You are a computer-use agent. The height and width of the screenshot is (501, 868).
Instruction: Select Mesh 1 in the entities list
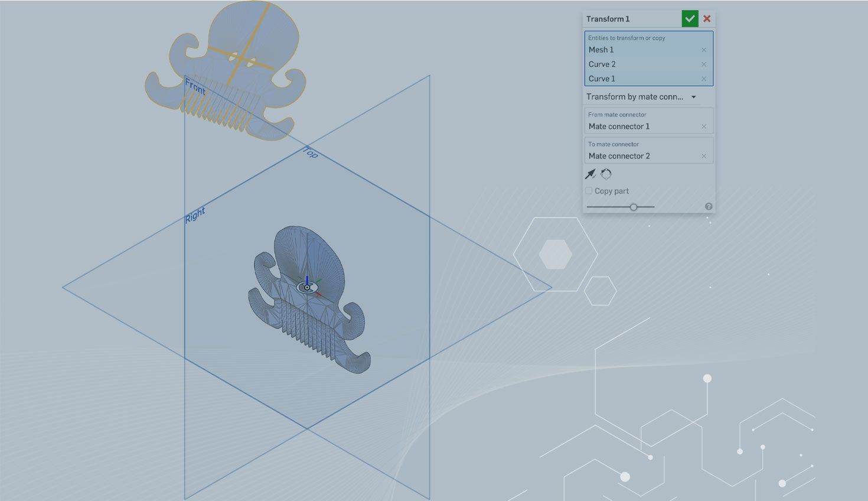[x=638, y=50]
